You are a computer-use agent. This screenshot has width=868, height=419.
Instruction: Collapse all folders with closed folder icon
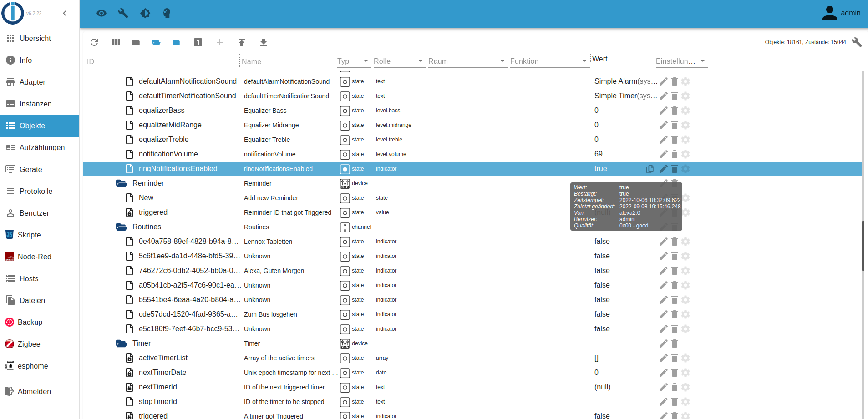point(136,42)
